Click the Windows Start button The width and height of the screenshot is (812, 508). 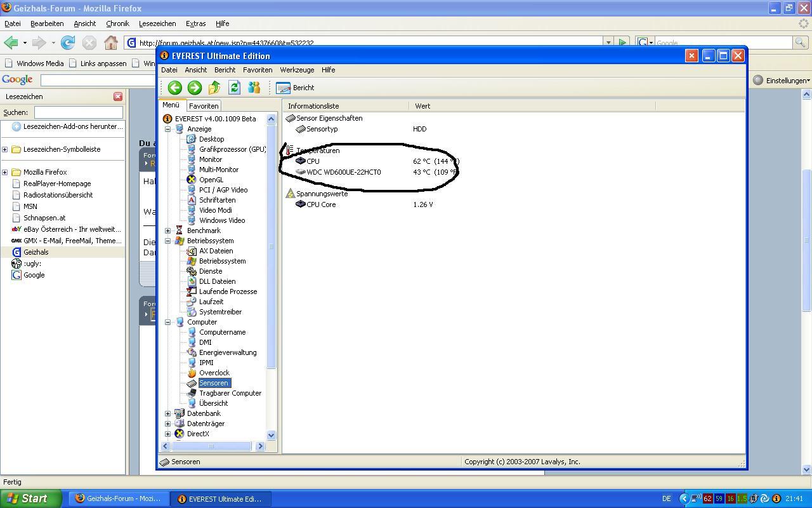coord(30,498)
